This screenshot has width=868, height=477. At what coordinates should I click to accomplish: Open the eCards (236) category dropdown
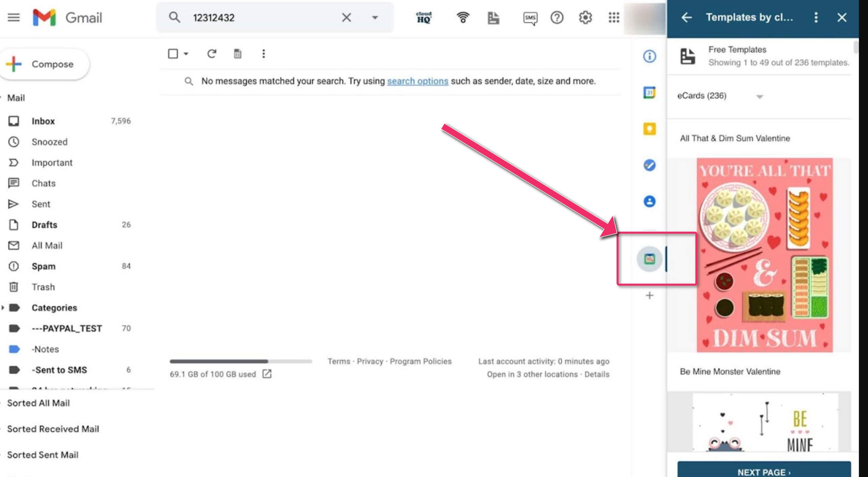click(x=720, y=96)
